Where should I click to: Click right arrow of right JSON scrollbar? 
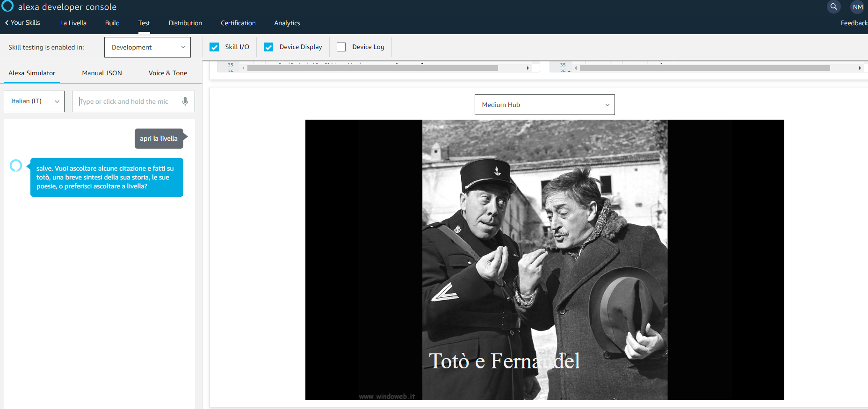tap(860, 68)
